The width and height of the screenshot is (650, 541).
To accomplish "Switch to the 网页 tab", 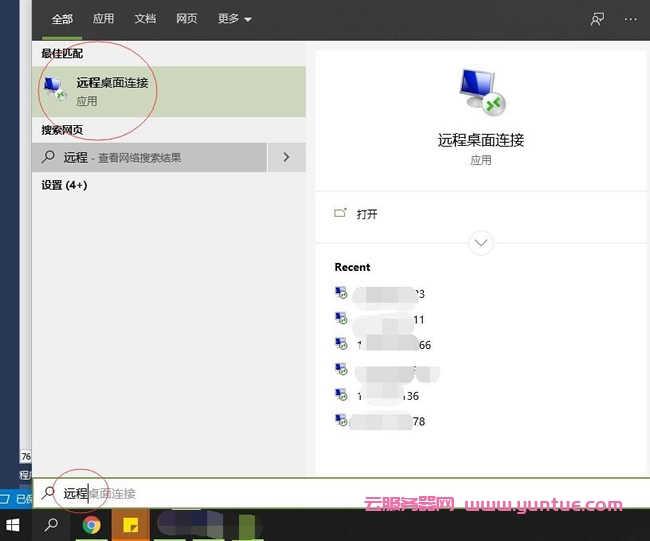I will (186, 19).
